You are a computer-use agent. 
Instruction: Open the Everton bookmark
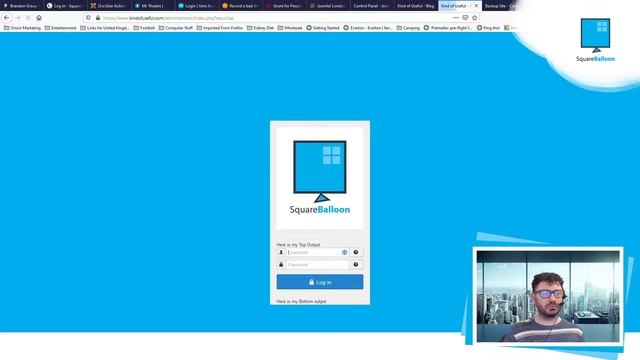tap(368, 28)
